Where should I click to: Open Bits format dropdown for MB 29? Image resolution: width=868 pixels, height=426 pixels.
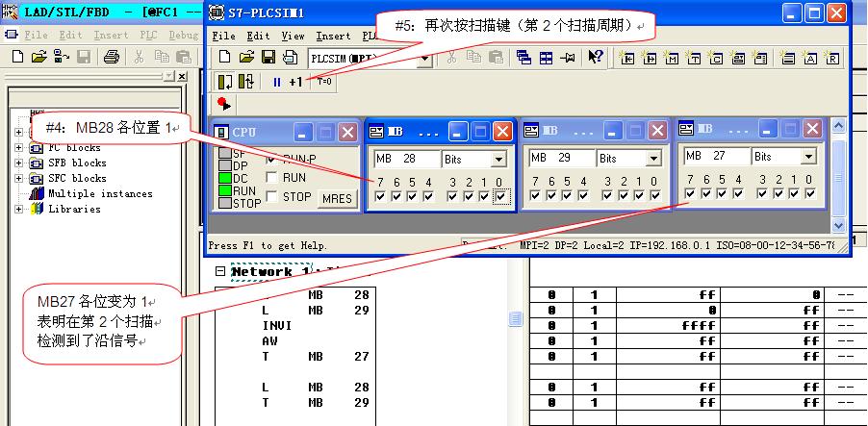pyautogui.click(x=653, y=160)
